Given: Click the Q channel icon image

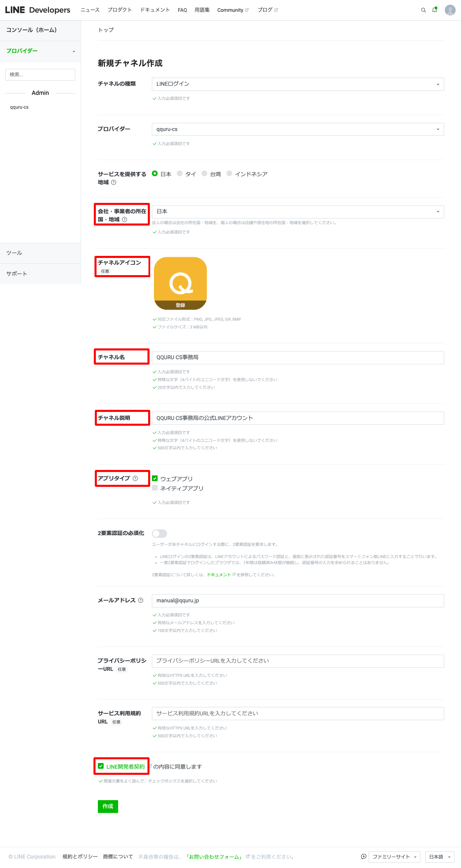Looking at the screenshot, I should coord(180,283).
